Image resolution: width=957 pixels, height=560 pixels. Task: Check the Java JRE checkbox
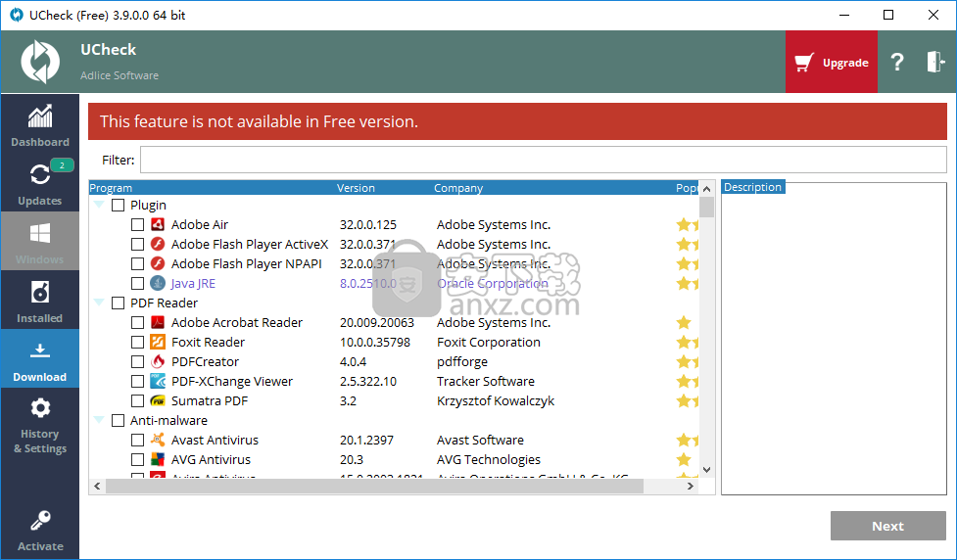(137, 283)
